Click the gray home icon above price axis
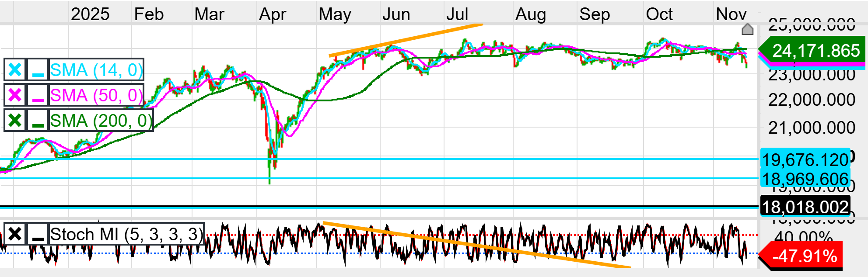 click(x=747, y=29)
